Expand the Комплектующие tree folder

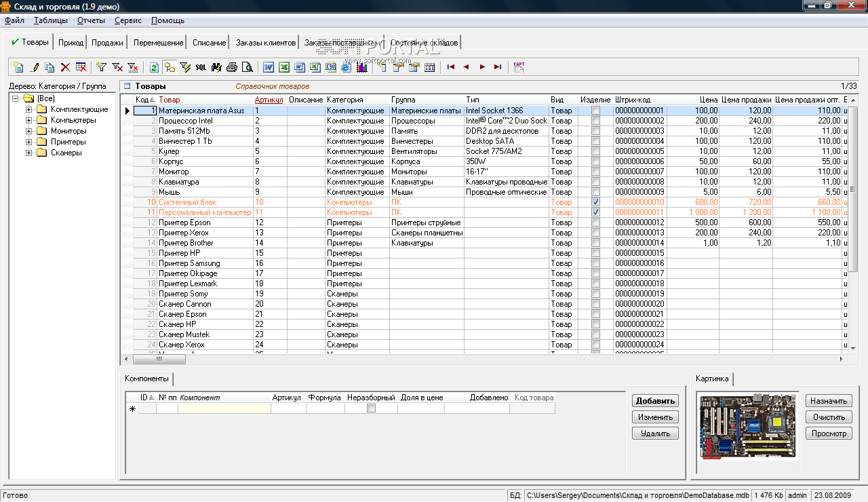(x=29, y=109)
